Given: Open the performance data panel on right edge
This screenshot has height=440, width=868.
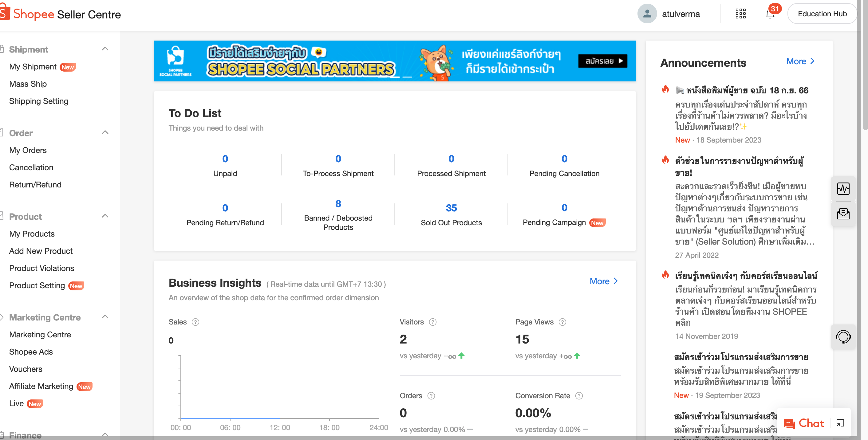Looking at the screenshot, I should 843,189.
